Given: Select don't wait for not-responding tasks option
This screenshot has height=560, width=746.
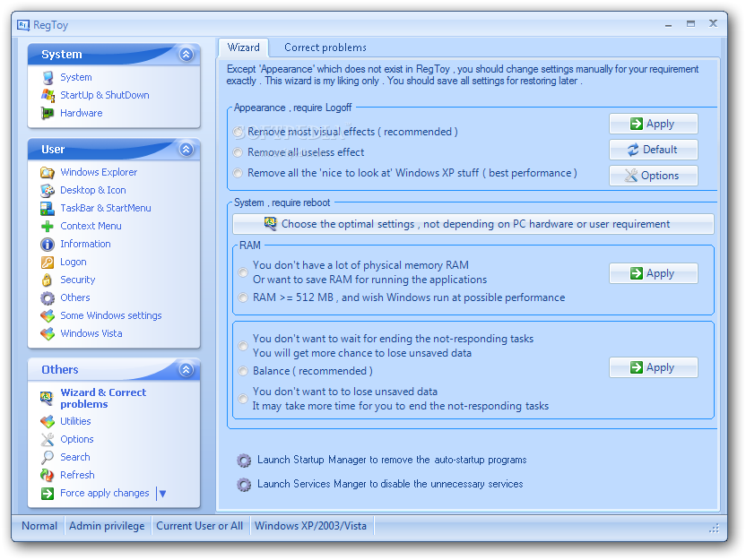Looking at the screenshot, I should coord(243,346).
